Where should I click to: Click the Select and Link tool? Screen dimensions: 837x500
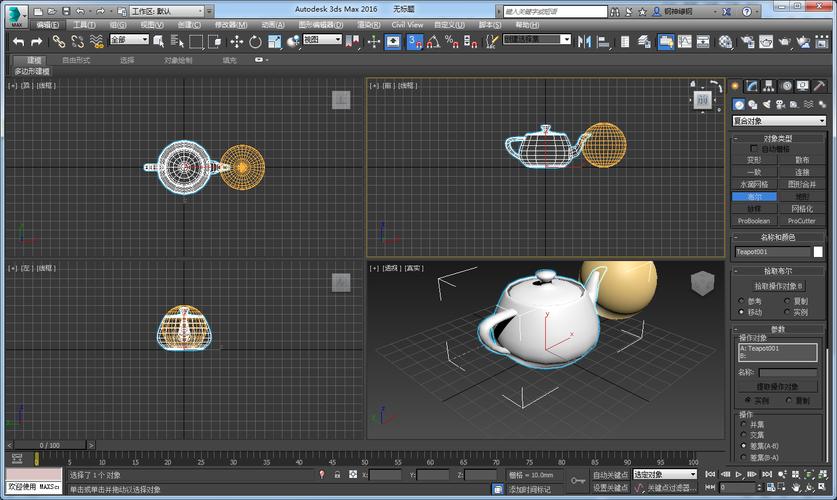59,41
